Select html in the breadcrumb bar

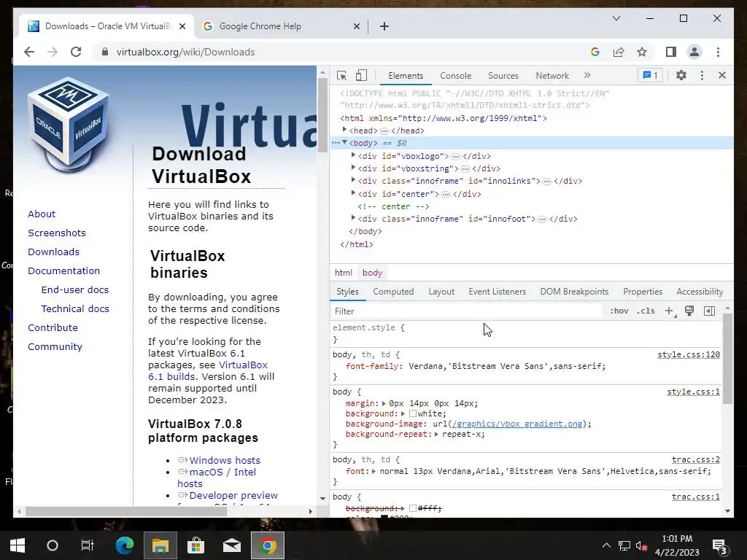click(343, 273)
